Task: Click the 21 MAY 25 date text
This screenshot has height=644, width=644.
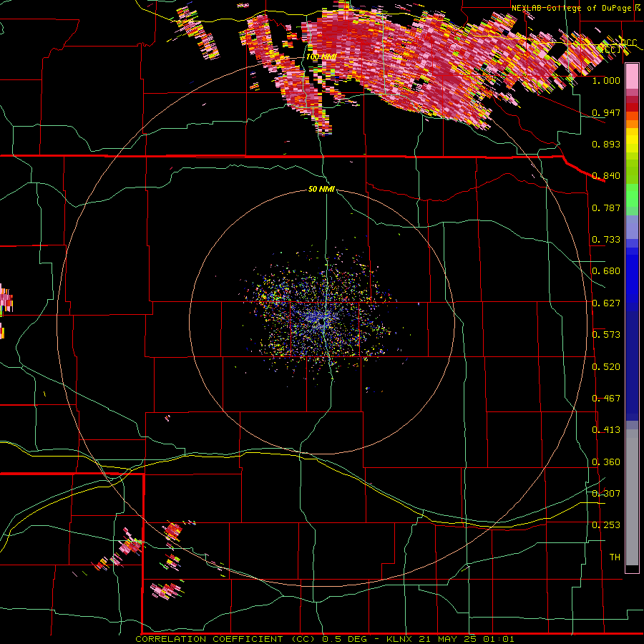Action: point(447,639)
